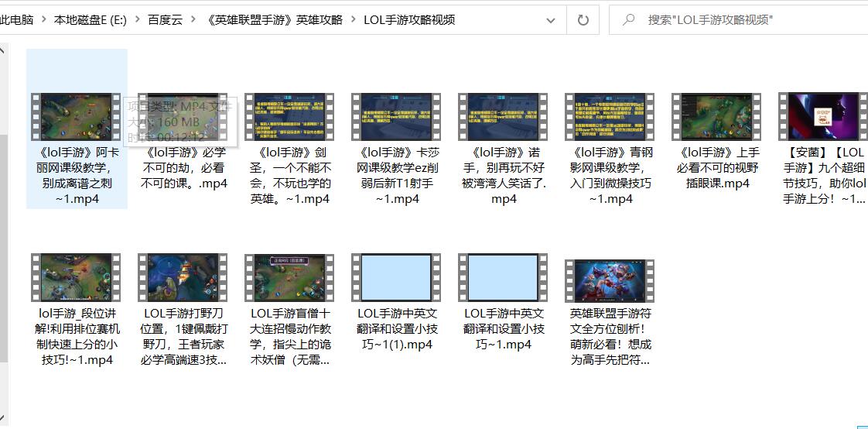This screenshot has height=429, width=868.
Task: Go to the 百度云 breadcrumb folder
Action: click(x=165, y=20)
